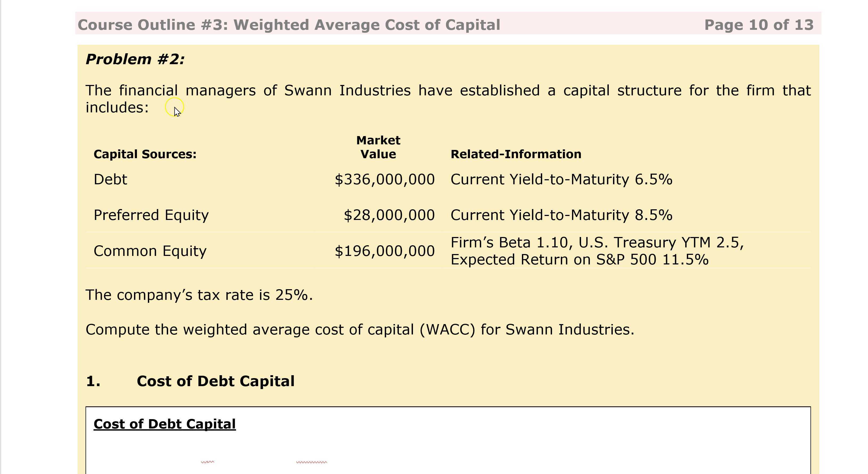This screenshot has width=868, height=474.
Task: Select the $28,000,000 preferred equity value
Action: (389, 215)
